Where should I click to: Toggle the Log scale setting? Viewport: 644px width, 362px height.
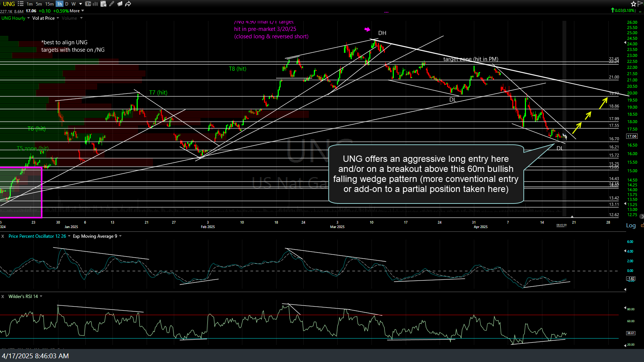click(631, 225)
